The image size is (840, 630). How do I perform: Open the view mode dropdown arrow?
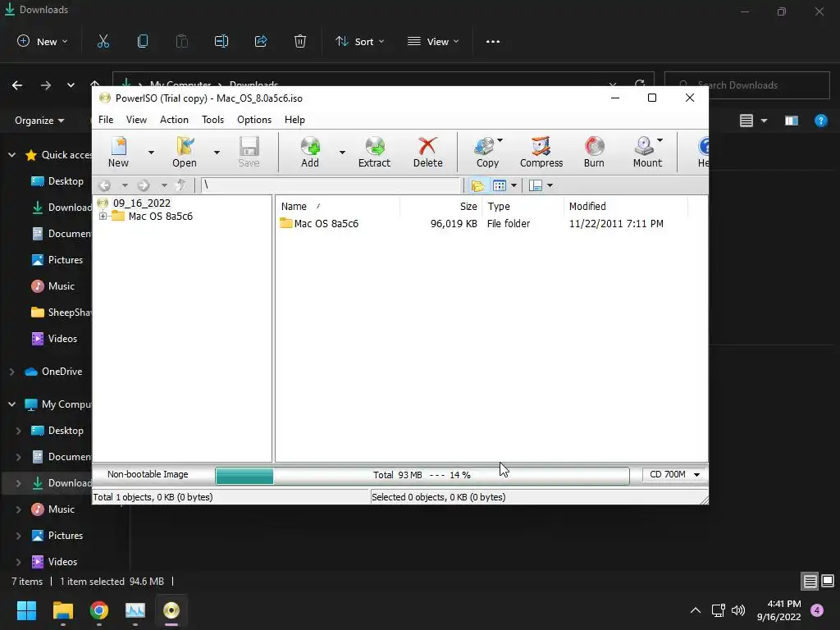click(514, 185)
